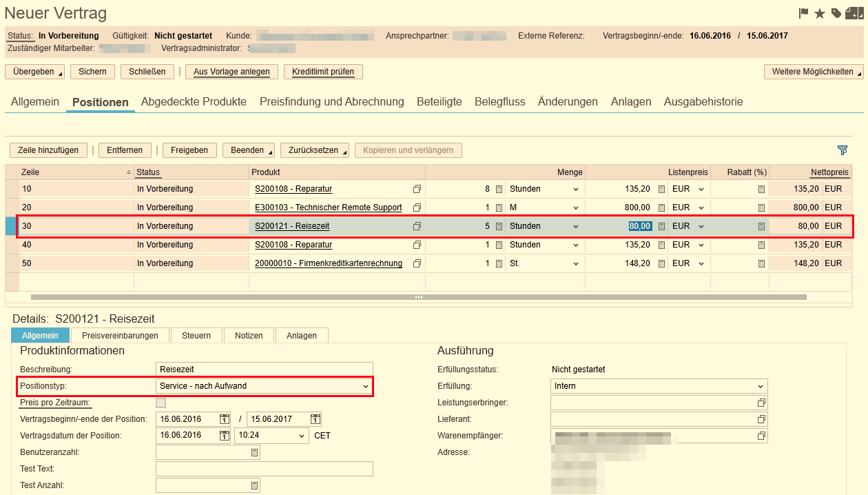This screenshot has height=495, width=868.
Task: Open list price calculator for 800,00 row
Action: [661, 208]
